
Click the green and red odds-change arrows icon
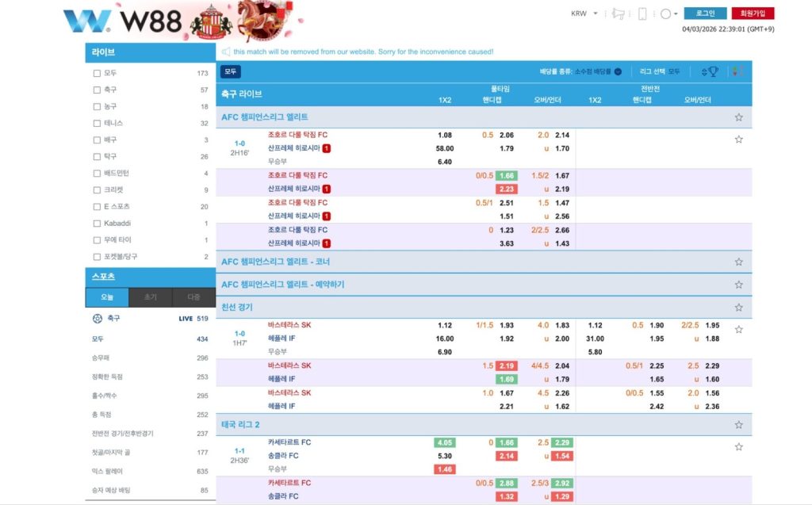(737, 71)
